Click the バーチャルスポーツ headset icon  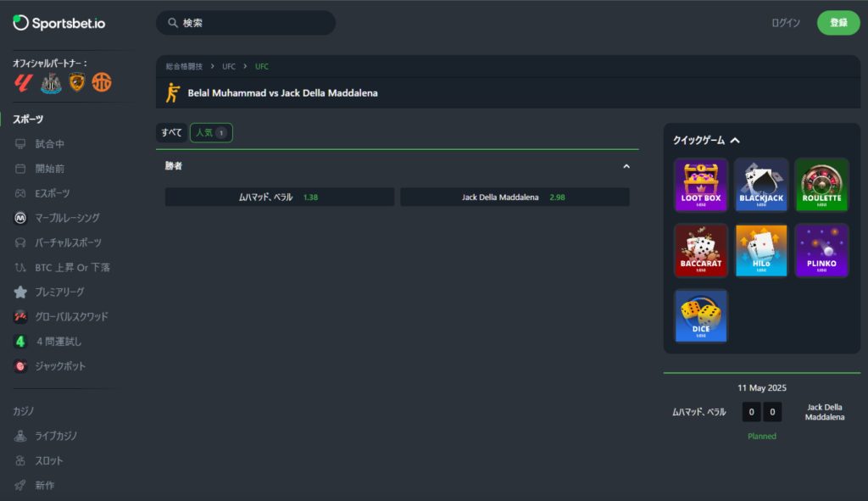[20, 242]
